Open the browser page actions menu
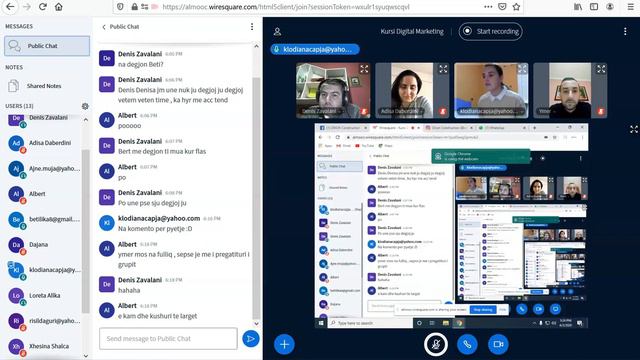640x360 pixels. pyautogui.click(x=488, y=7)
